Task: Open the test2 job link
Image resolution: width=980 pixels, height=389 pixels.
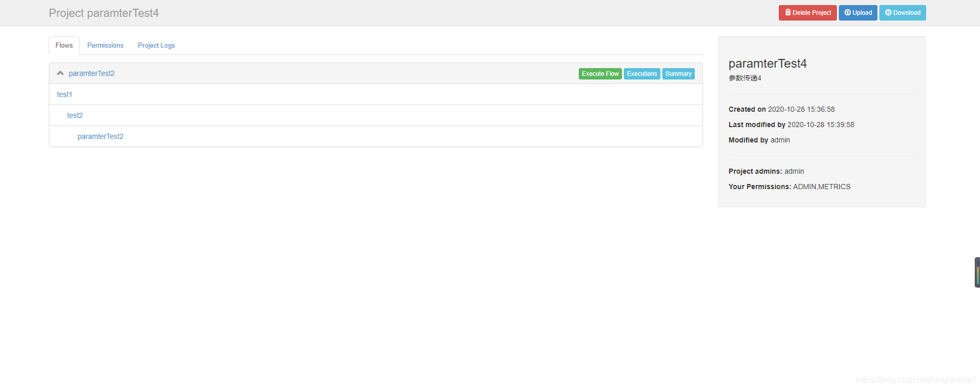Action: point(75,115)
